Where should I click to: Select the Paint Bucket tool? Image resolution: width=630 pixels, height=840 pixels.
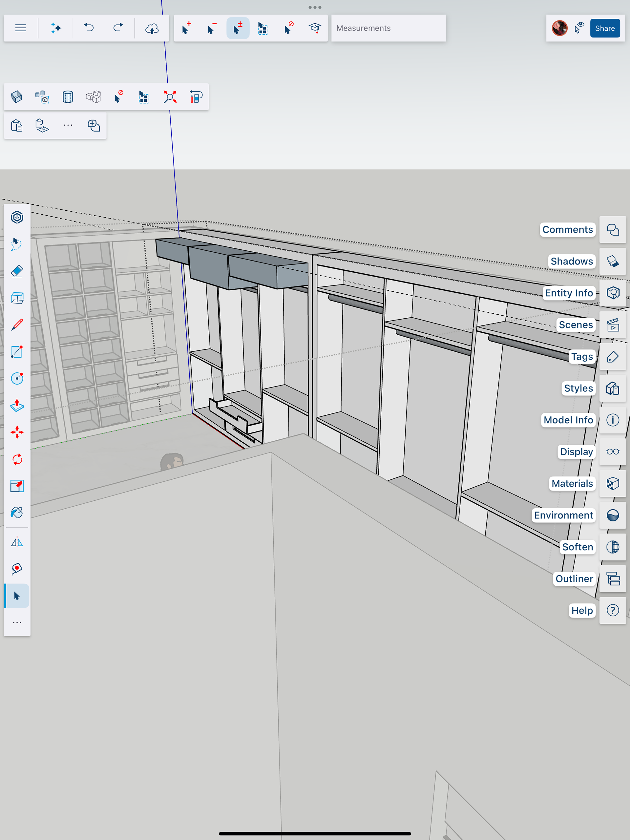click(17, 513)
